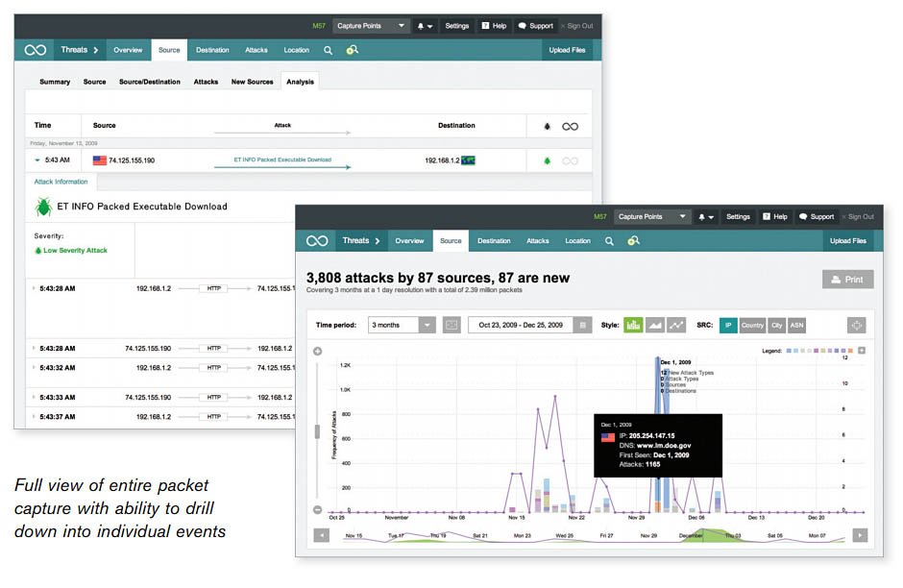The width and height of the screenshot is (903, 588).
Task: Open the Destination tab in the front window
Action: coord(494,241)
